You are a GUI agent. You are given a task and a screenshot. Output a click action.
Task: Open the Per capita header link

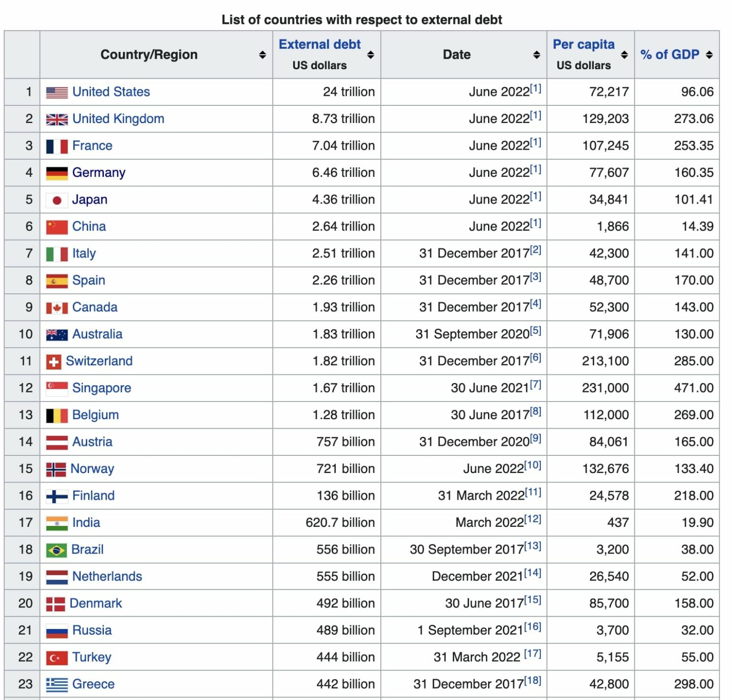[x=583, y=44]
